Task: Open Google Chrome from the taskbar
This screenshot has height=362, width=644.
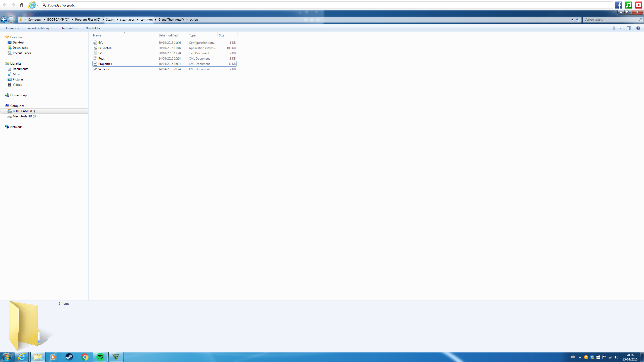Action: coord(85,357)
